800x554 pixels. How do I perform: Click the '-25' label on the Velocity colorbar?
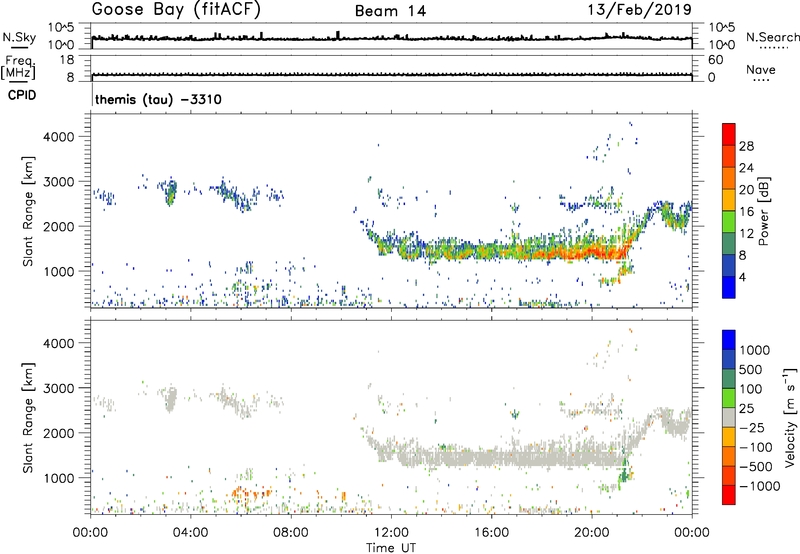click(752, 427)
